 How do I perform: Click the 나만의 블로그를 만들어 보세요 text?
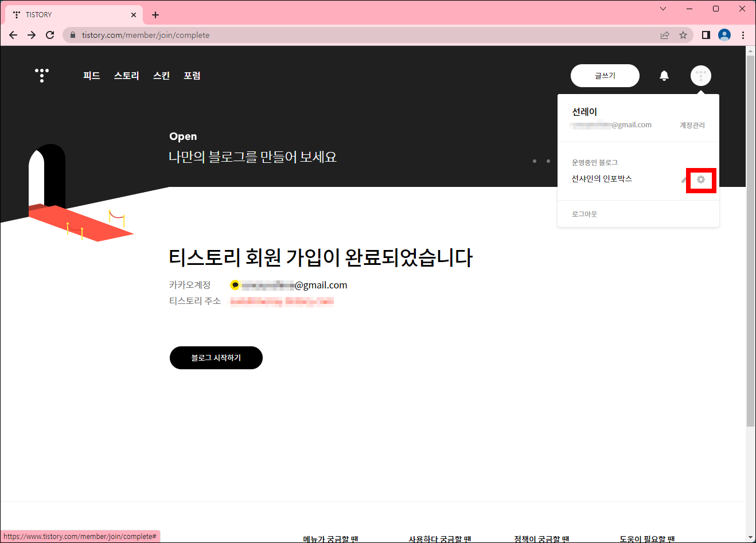(x=252, y=157)
